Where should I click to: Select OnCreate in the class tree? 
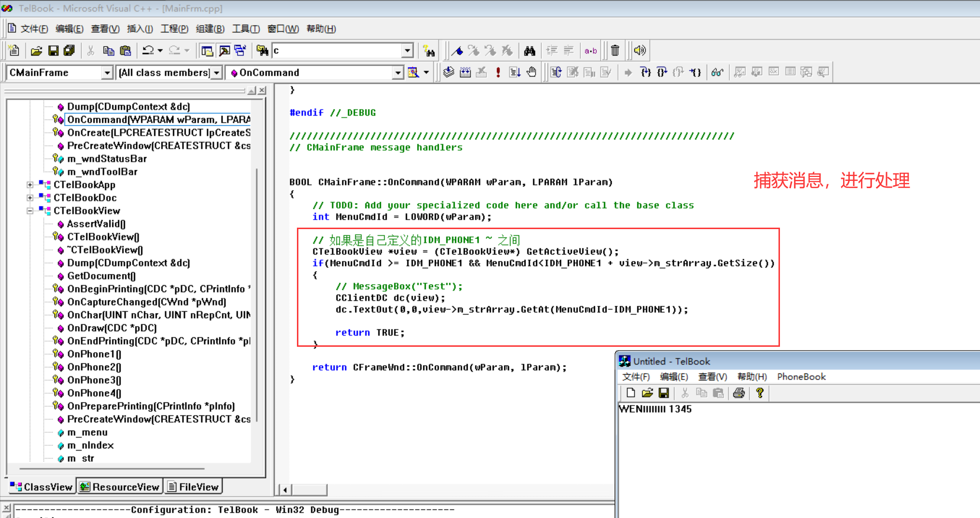[x=159, y=133]
